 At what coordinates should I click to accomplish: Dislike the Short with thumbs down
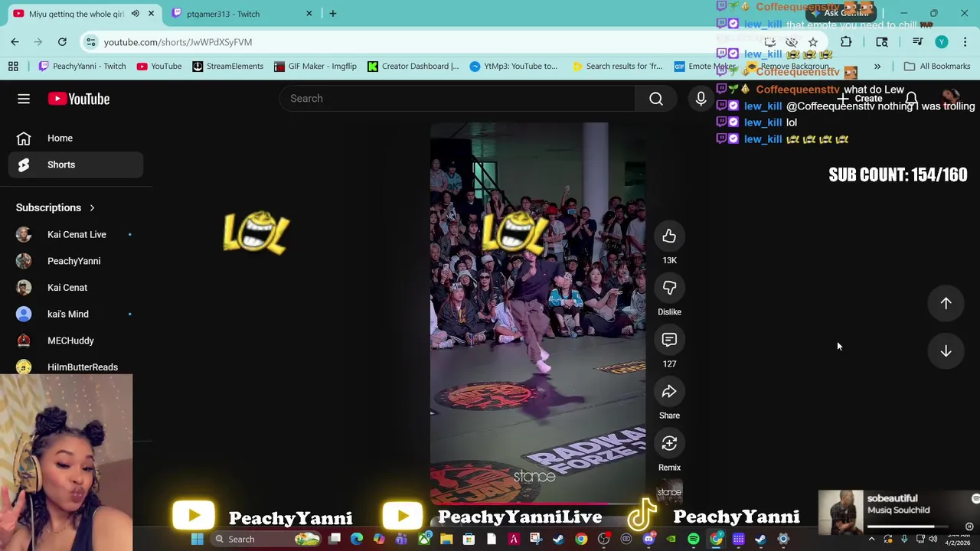669,289
